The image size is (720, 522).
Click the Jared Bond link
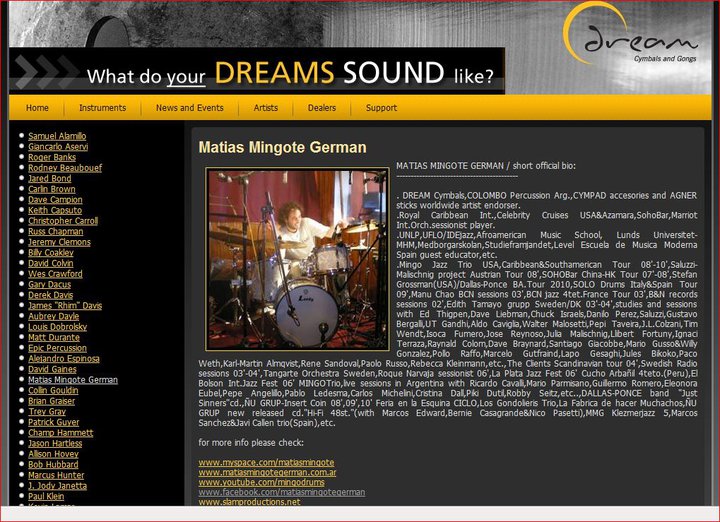click(x=50, y=178)
